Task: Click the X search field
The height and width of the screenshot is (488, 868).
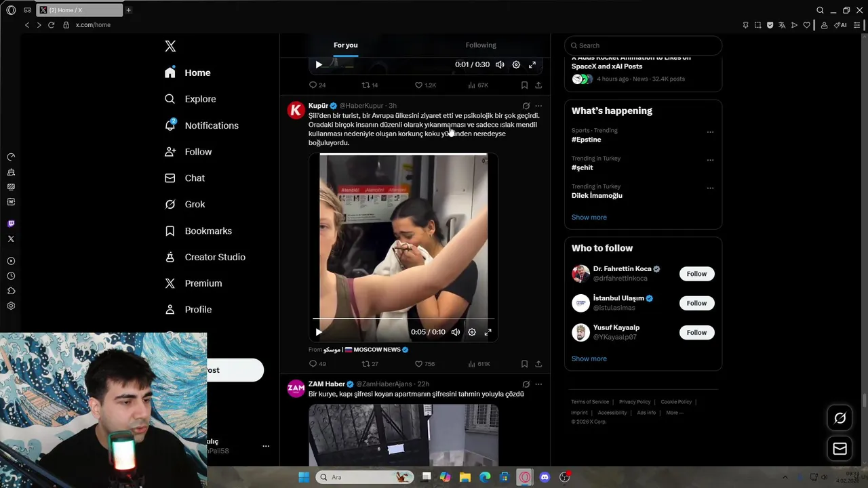Action: [x=643, y=45]
